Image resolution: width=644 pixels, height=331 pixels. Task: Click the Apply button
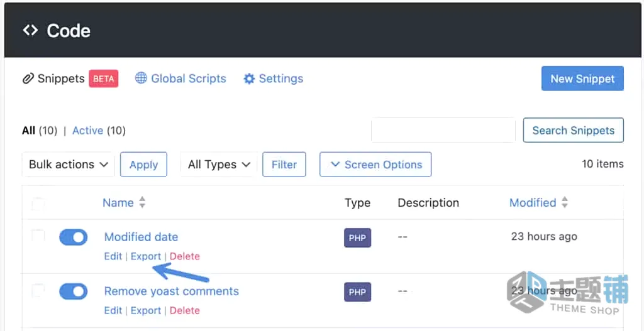pyautogui.click(x=143, y=165)
